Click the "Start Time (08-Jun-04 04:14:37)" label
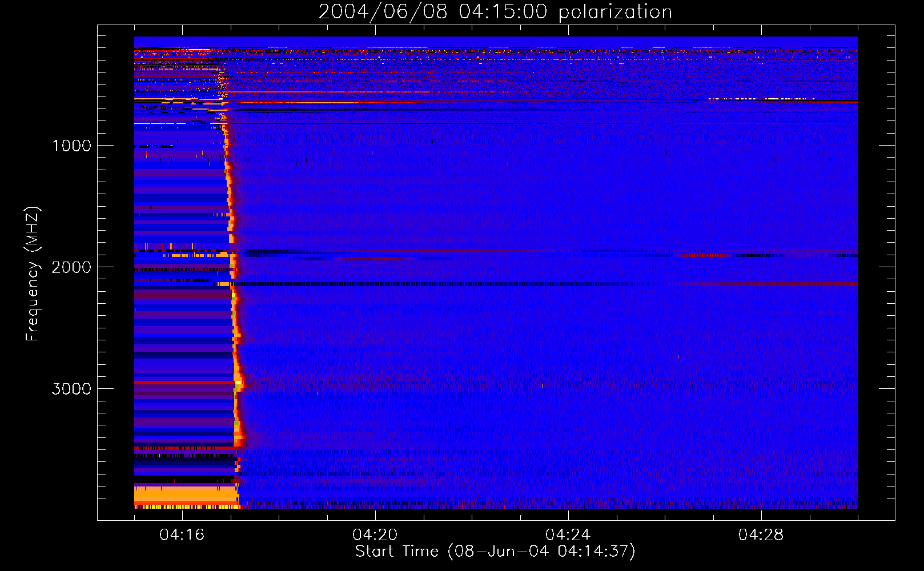 (495, 552)
